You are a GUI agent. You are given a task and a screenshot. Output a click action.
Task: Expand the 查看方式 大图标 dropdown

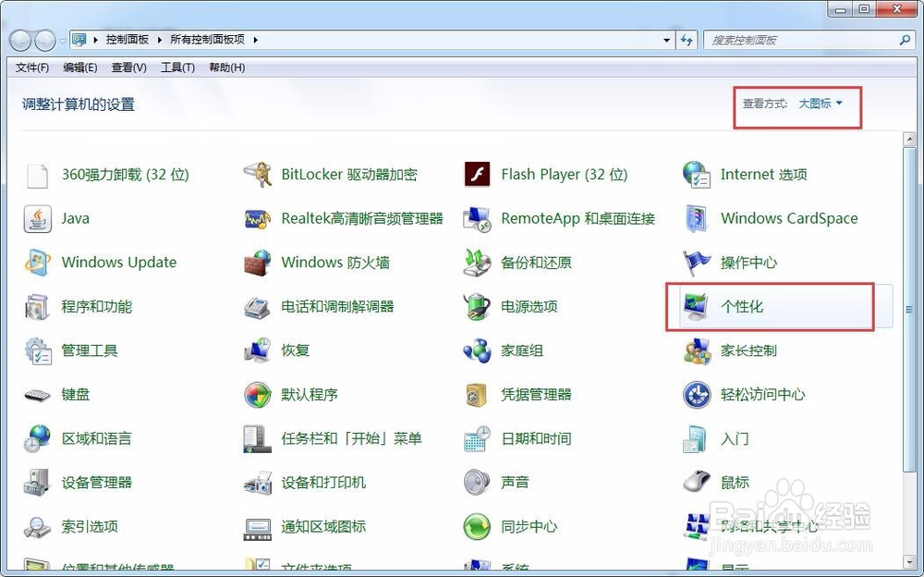[x=821, y=104]
